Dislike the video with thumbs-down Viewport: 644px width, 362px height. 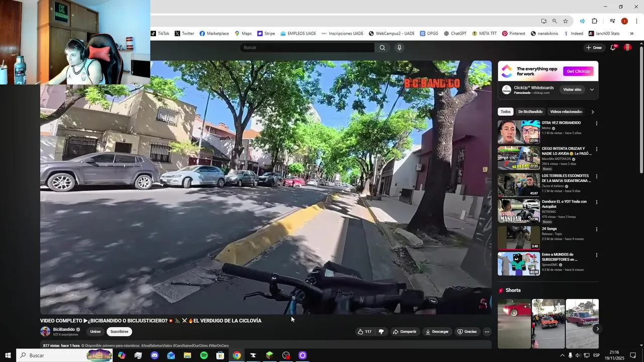pyautogui.click(x=381, y=332)
